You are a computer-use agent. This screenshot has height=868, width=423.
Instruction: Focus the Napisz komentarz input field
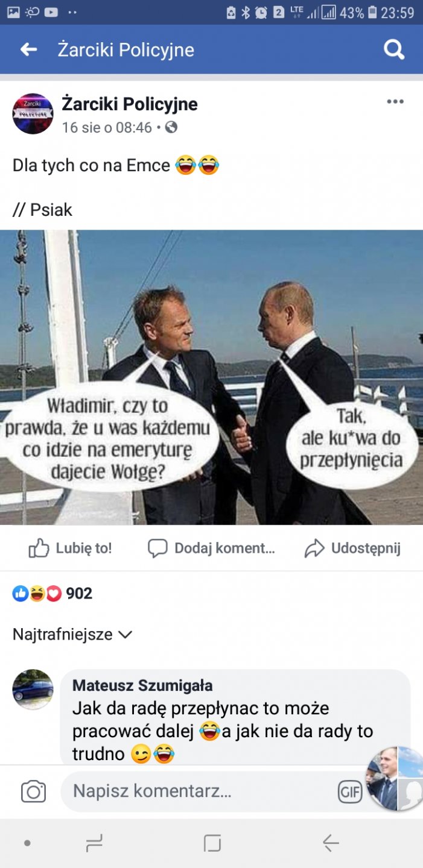pos(199,791)
